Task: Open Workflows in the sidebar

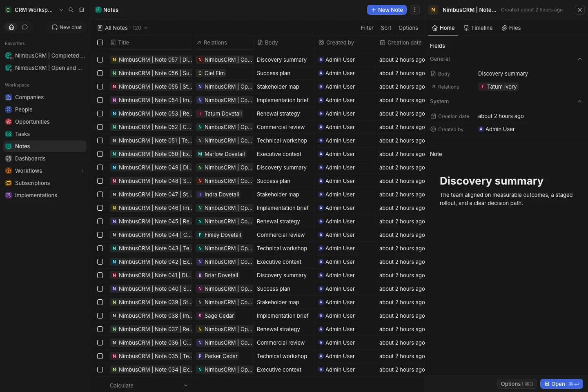Action: tap(45, 171)
